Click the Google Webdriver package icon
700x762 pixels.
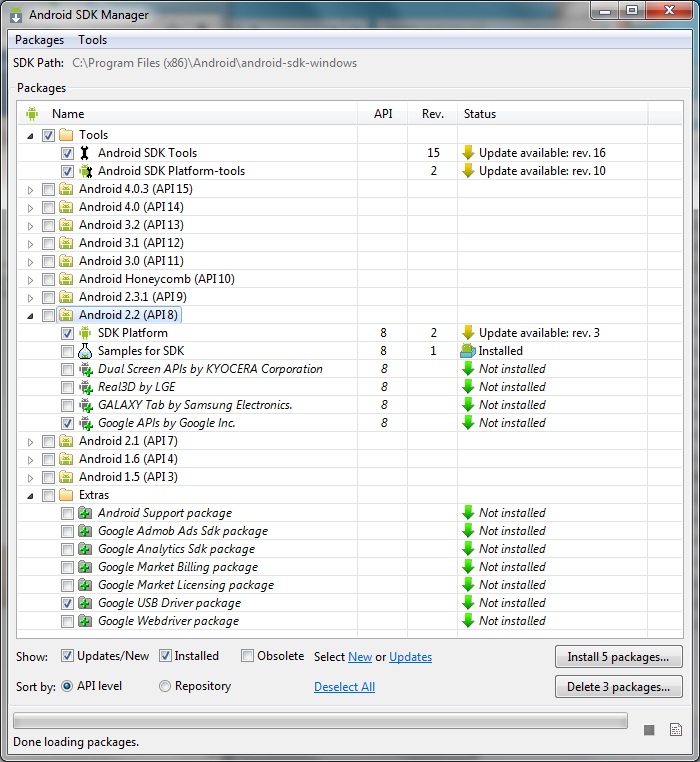85,621
